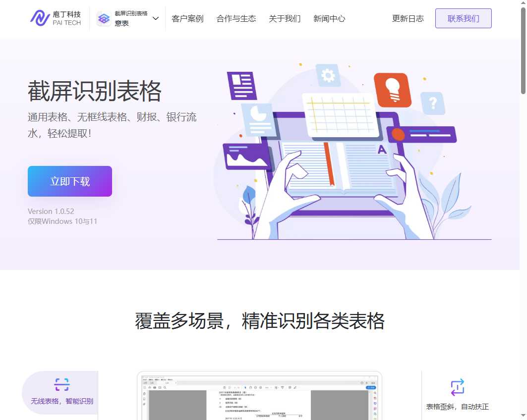Click the highlighter pen icon in the preview toolbar

point(294,388)
